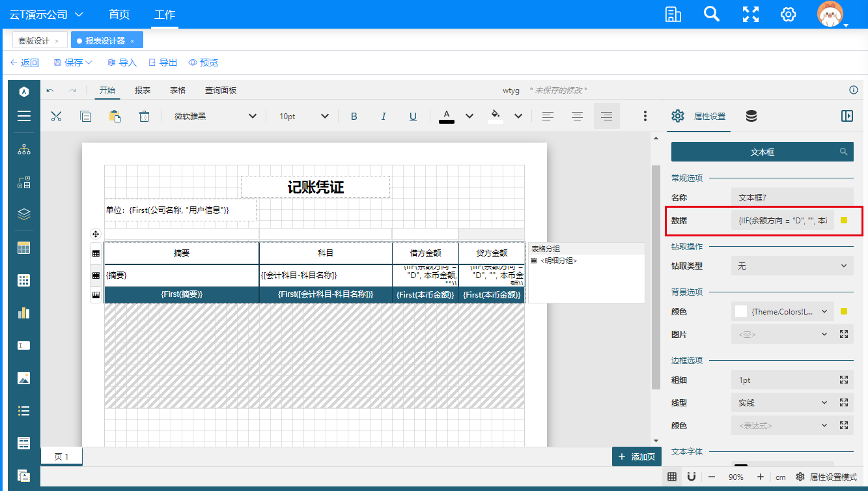The width and height of the screenshot is (868, 491).
Task: Select the chart tool in left sidebar
Action: pyautogui.click(x=24, y=313)
